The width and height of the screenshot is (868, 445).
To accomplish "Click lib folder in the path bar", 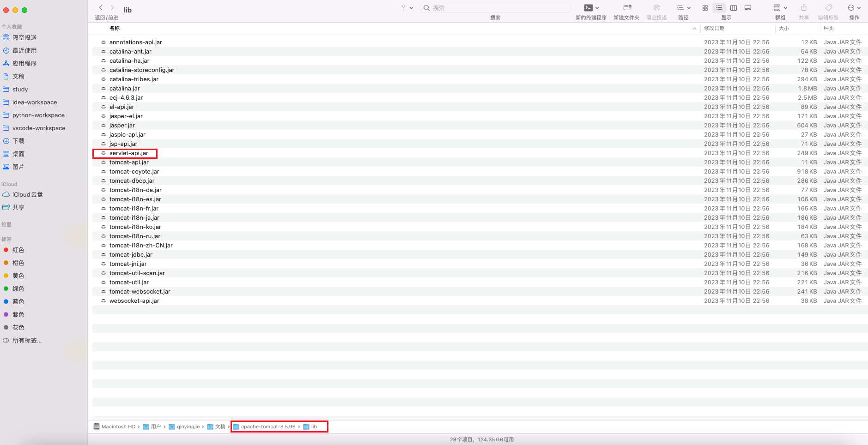I will [310, 427].
